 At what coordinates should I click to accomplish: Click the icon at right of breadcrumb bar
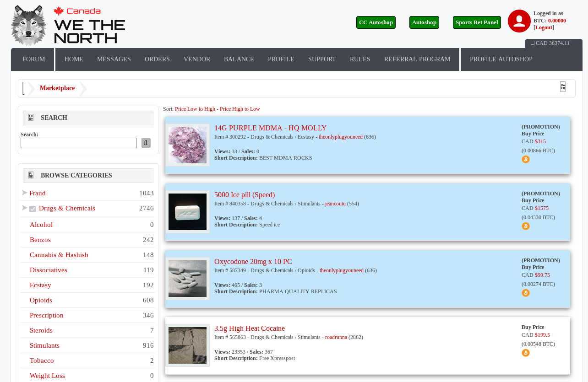(x=562, y=87)
